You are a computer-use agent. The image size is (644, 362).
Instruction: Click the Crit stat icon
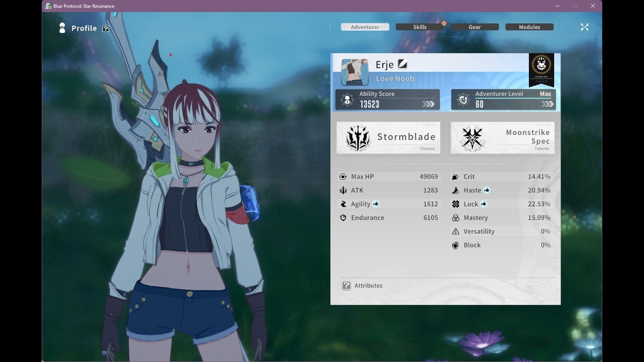click(x=455, y=177)
